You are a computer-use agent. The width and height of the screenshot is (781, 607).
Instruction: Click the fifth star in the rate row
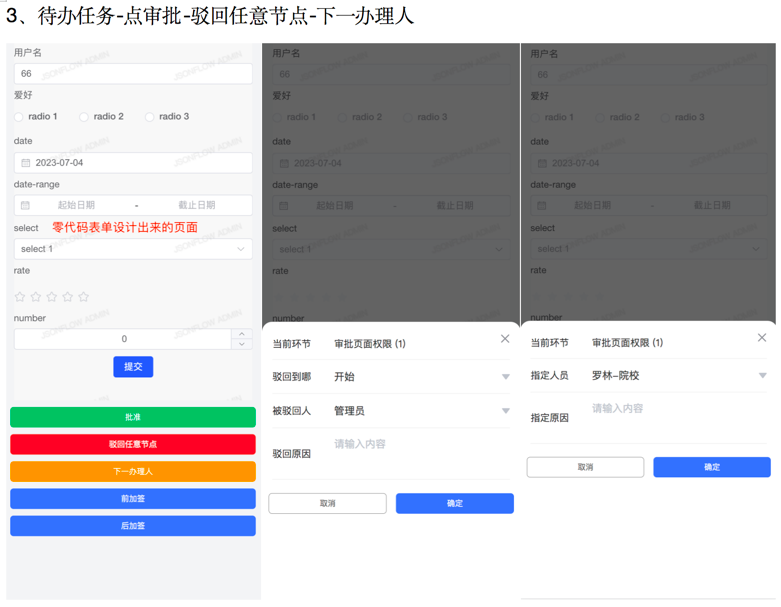84,297
